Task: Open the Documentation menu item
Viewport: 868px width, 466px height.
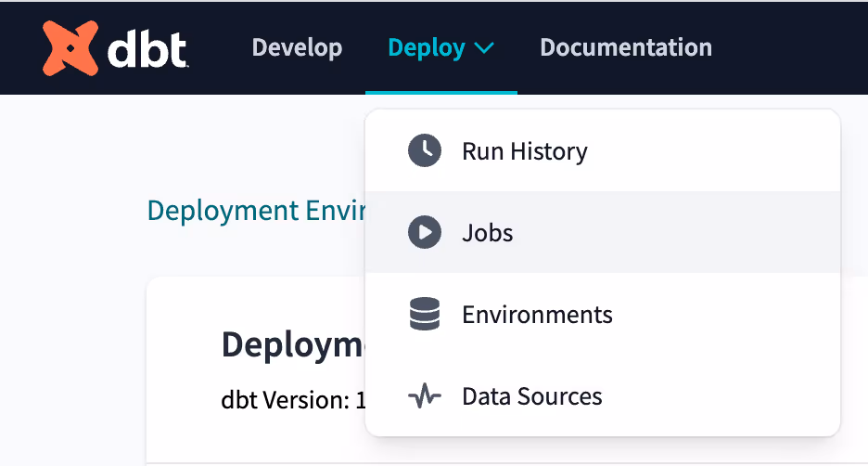Action: point(626,47)
